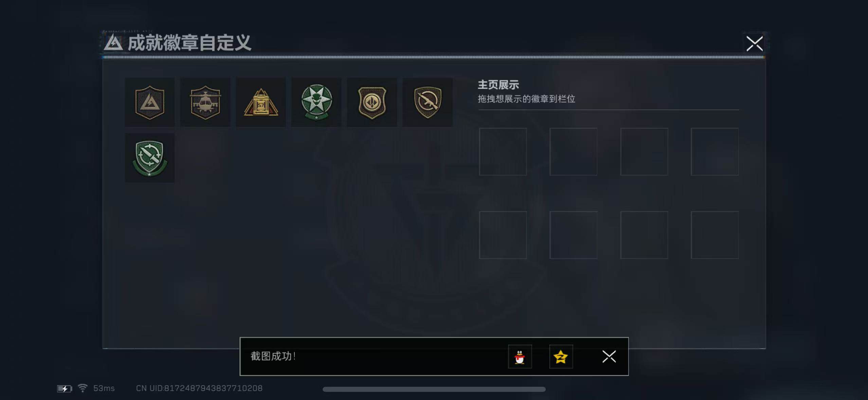Select the helicopter achievement badge
This screenshot has width=868, height=400.
point(205,102)
